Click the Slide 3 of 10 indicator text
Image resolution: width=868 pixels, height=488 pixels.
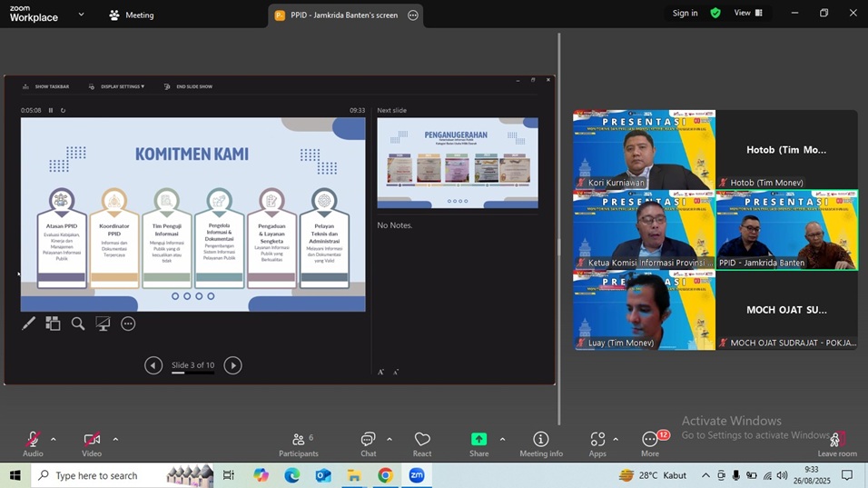click(x=192, y=365)
